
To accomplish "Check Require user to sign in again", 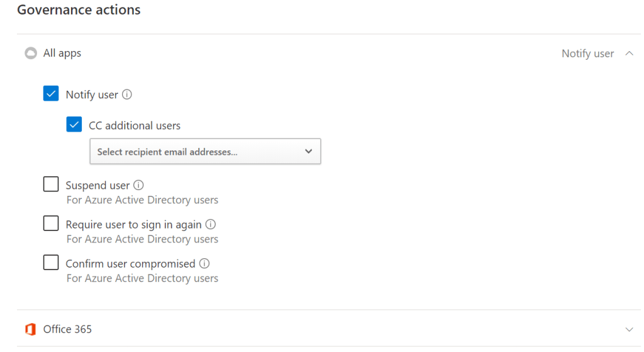I will coord(51,224).
